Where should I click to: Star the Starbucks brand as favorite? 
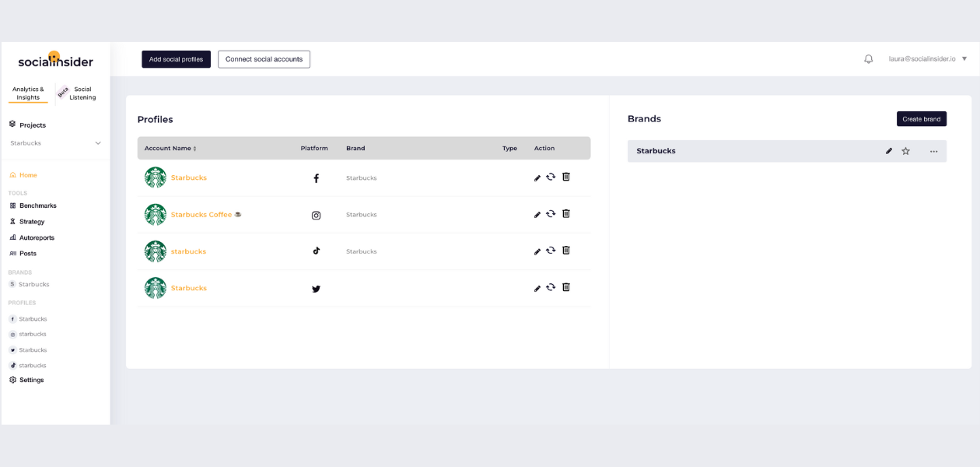point(905,151)
